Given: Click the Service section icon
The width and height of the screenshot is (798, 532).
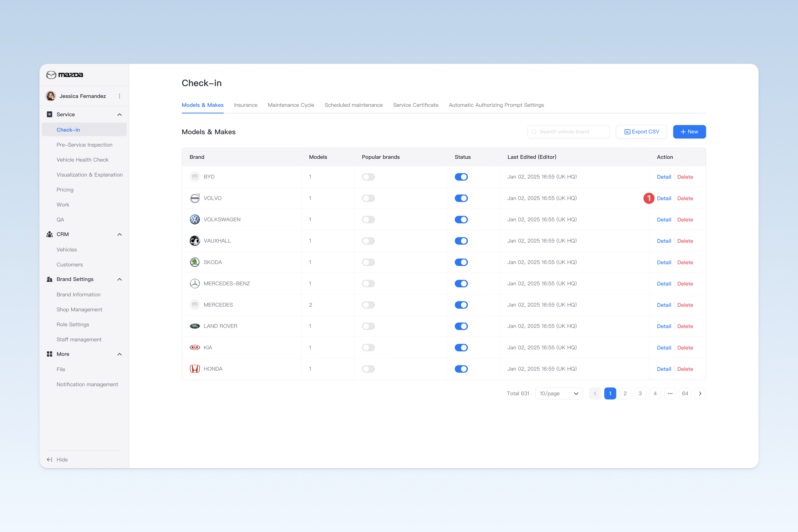Looking at the screenshot, I should [49, 114].
